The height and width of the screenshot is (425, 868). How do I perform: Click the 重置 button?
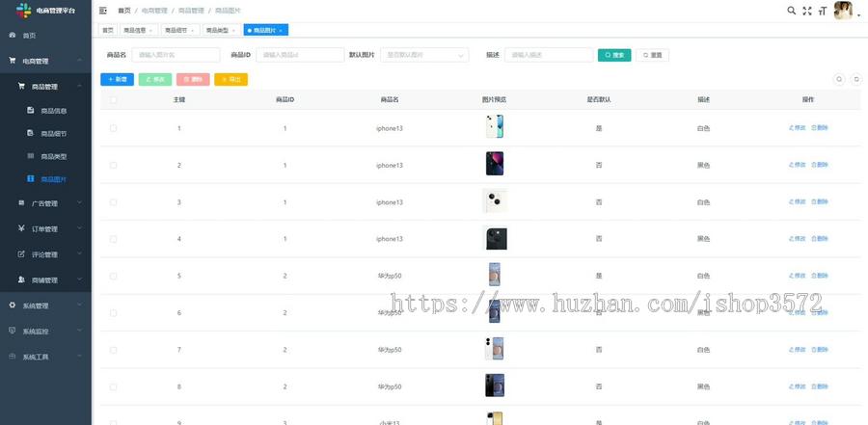click(x=652, y=55)
